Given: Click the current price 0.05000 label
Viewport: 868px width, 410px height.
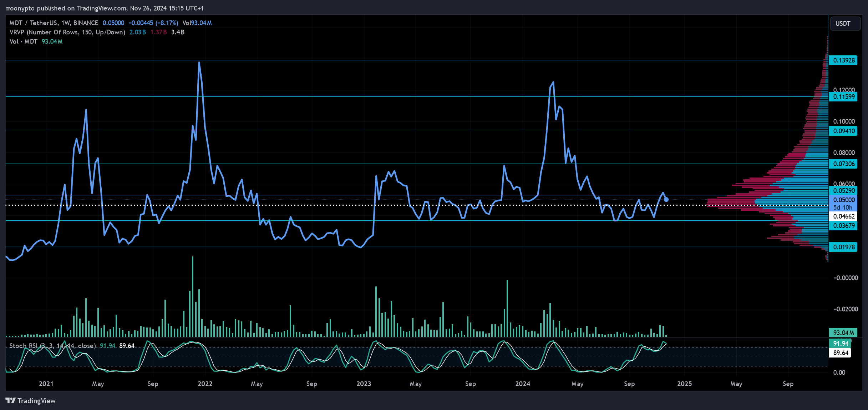Looking at the screenshot, I should click(x=843, y=200).
